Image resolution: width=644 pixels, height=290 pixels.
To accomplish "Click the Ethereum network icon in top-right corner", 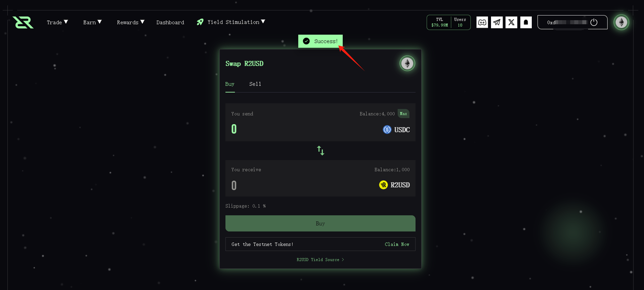I will (621, 22).
